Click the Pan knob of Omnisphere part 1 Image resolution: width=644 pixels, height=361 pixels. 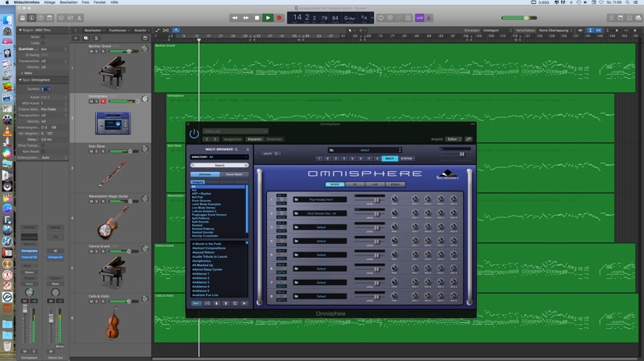click(394, 199)
